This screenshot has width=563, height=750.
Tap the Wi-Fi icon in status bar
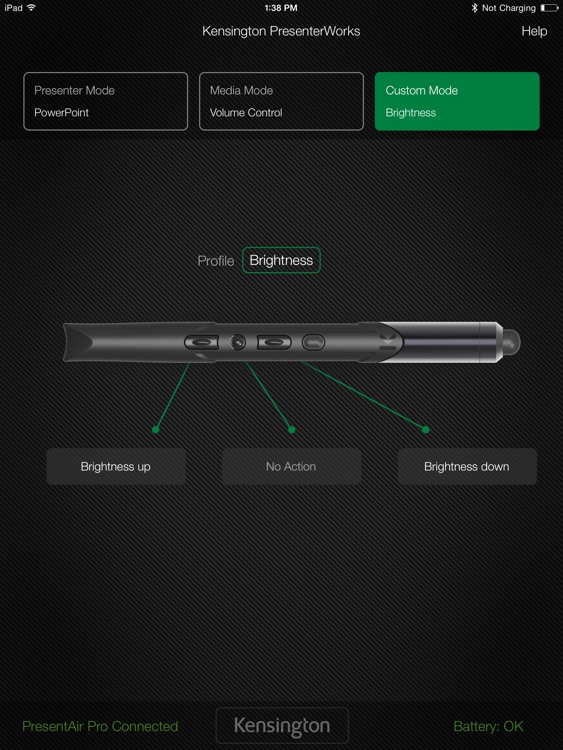click(32, 7)
